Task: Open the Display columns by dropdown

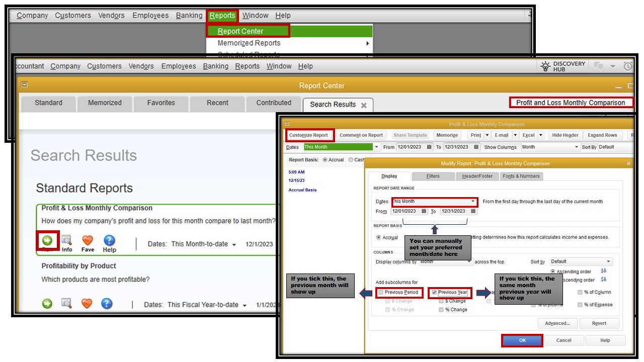Action: (469, 261)
